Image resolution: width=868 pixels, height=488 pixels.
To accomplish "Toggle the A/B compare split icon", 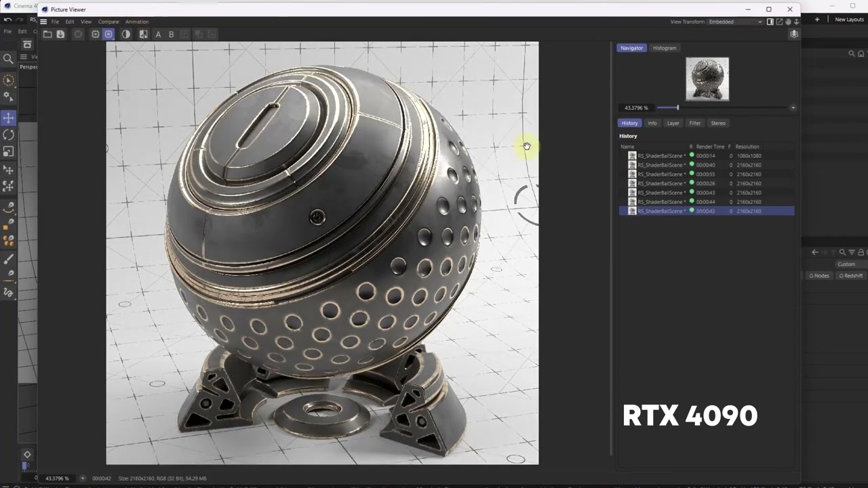I will coord(143,34).
